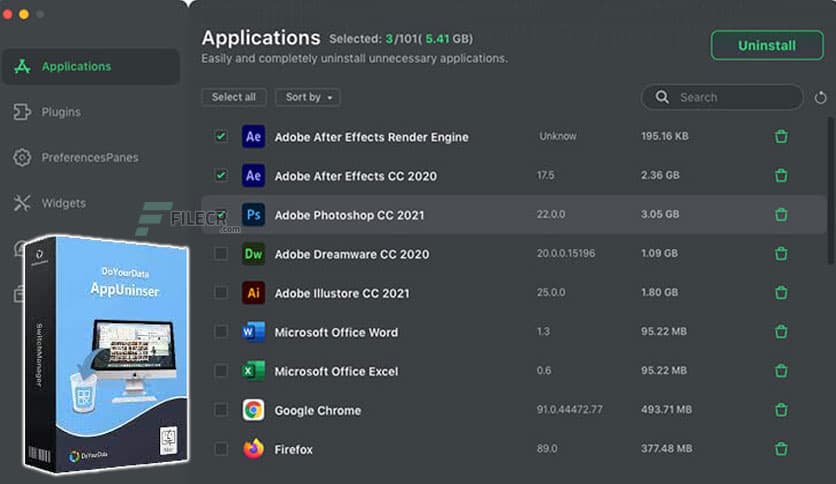Image resolution: width=836 pixels, height=484 pixels.
Task: Open the Sort by dropdown
Action: click(x=308, y=97)
